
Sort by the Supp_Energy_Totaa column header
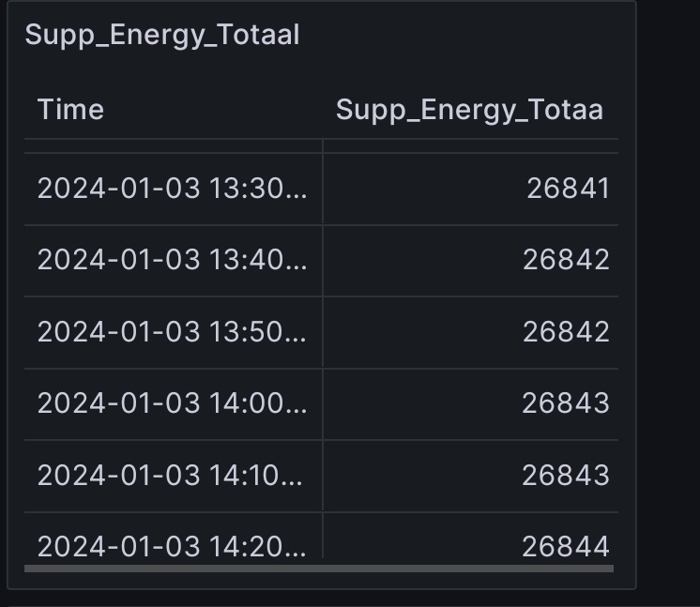coord(469,110)
